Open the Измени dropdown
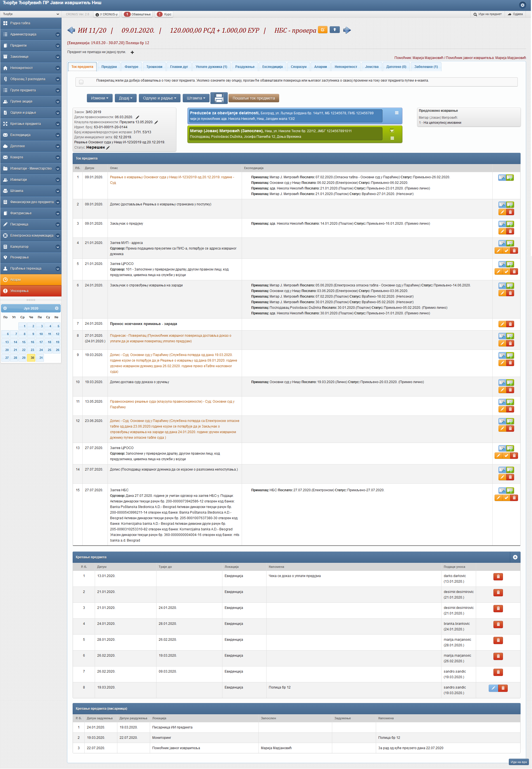 99,98
